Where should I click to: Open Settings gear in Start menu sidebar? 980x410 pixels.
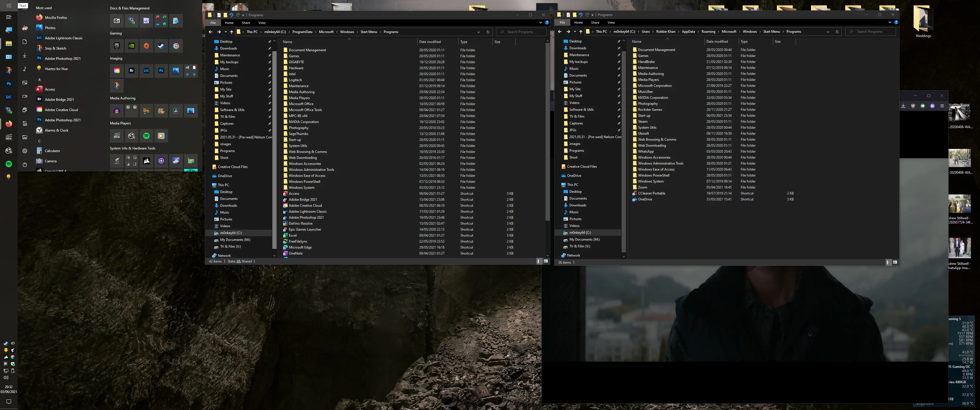click(25, 151)
